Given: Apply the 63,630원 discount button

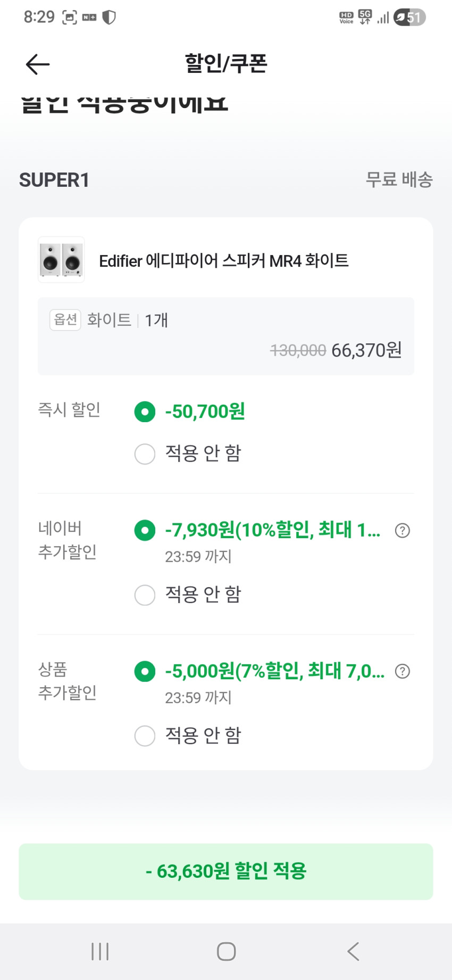Looking at the screenshot, I should [226, 871].
